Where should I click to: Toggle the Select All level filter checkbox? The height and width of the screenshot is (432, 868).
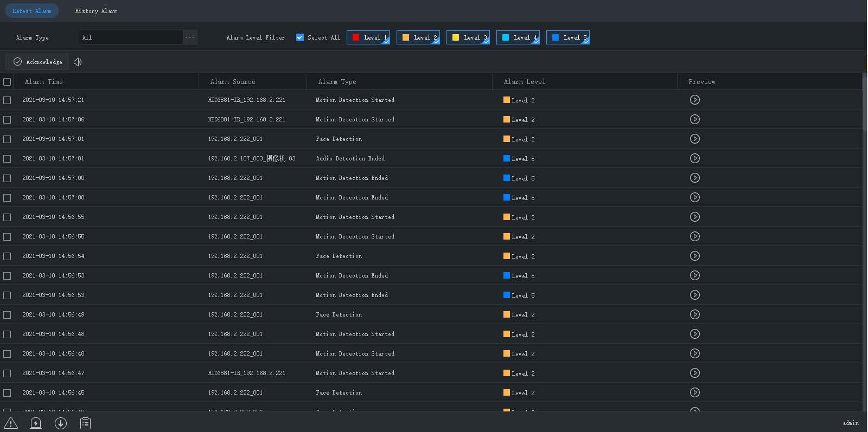300,37
